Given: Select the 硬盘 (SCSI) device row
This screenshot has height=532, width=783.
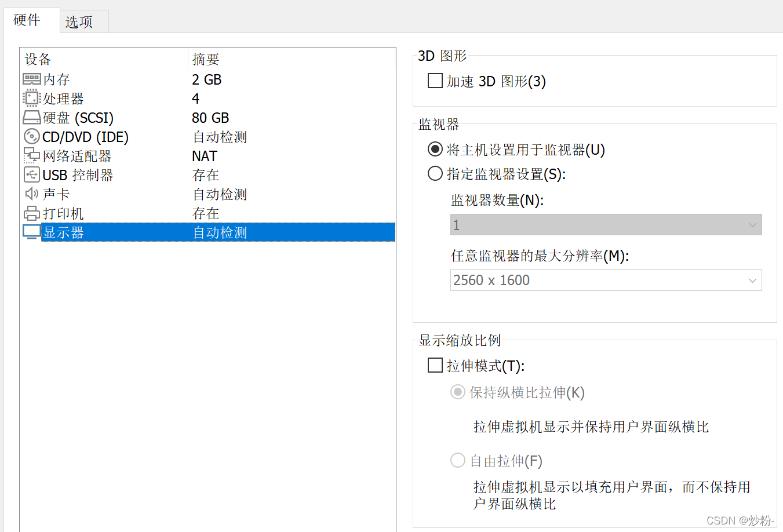Looking at the screenshot, I should (207, 118).
